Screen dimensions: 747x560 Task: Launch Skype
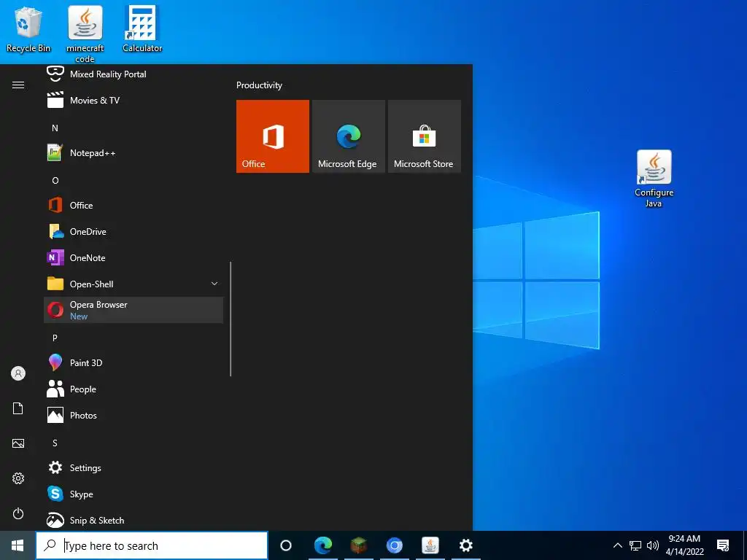pos(133,494)
